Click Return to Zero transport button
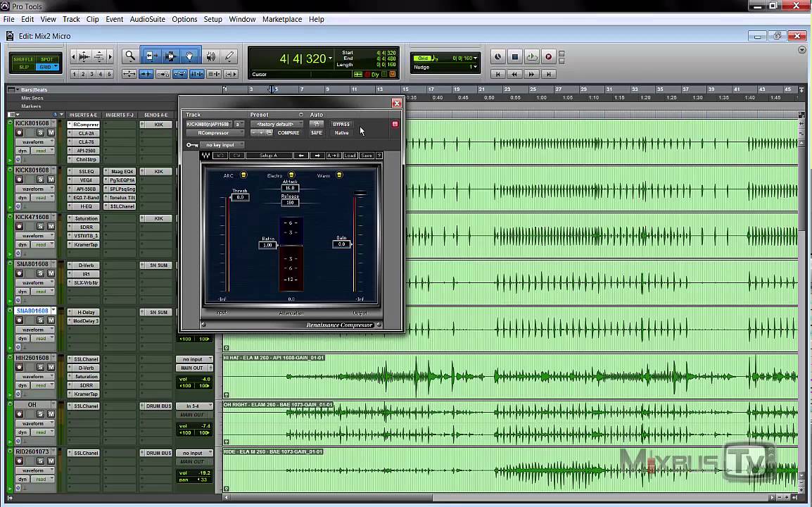 click(497, 74)
